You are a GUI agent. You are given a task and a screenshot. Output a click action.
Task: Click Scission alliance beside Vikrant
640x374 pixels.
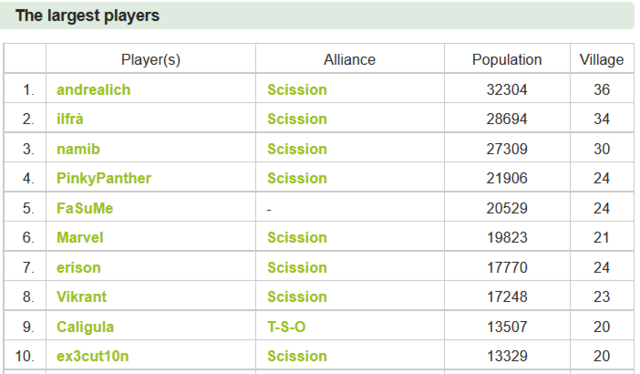297,297
